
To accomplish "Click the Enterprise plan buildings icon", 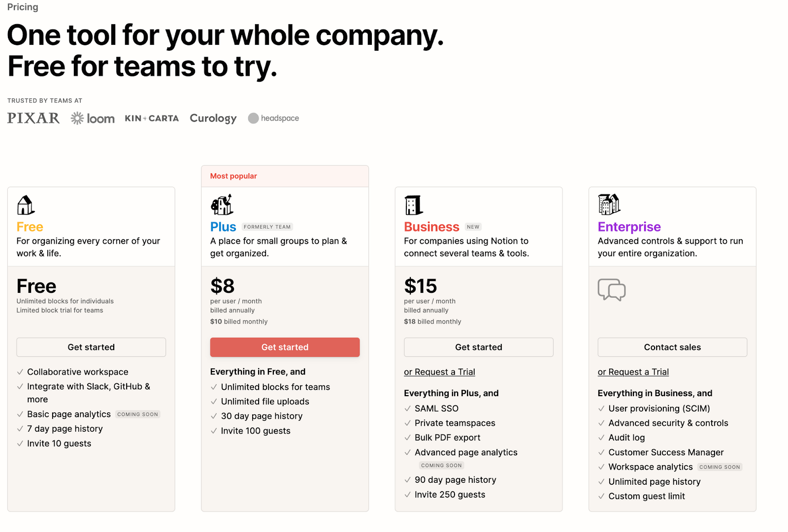I will pyautogui.click(x=609, y=204).
